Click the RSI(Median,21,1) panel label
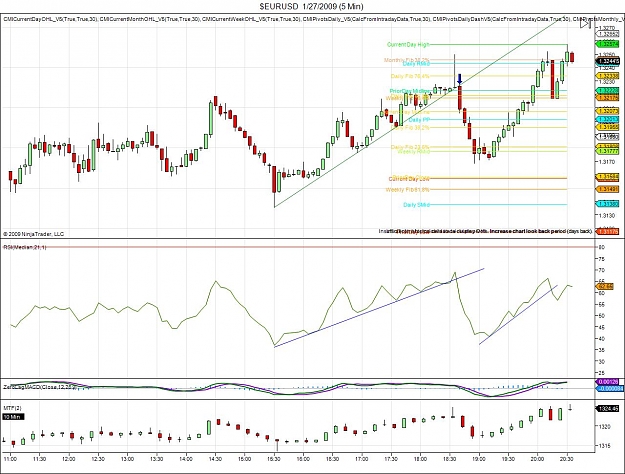 (x=25, y=248)
